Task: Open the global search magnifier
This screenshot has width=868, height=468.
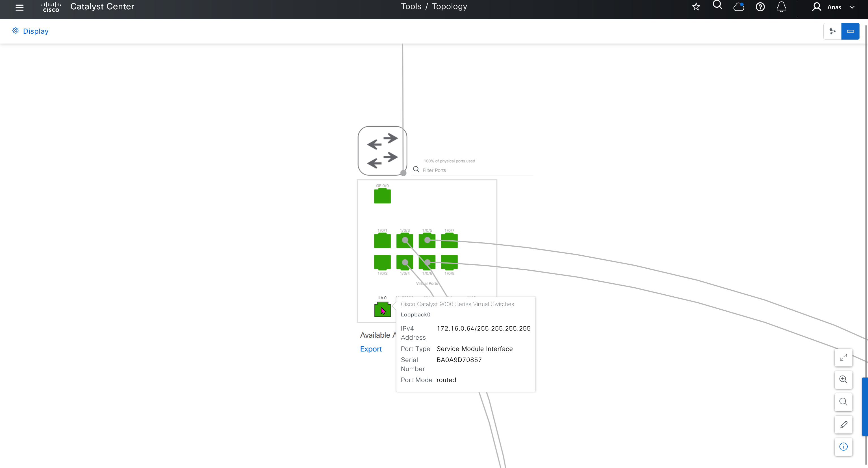Action: [717, 5]
